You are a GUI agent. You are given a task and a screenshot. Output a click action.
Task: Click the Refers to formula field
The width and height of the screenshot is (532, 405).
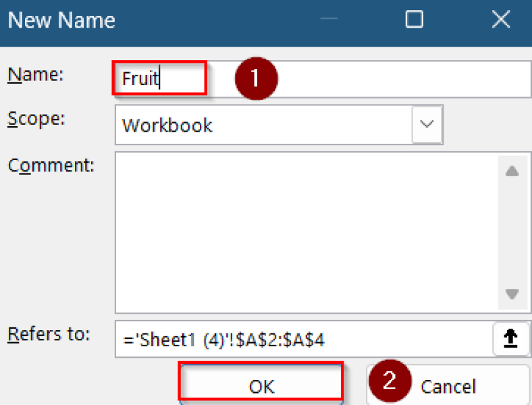[x=304, y=339]
